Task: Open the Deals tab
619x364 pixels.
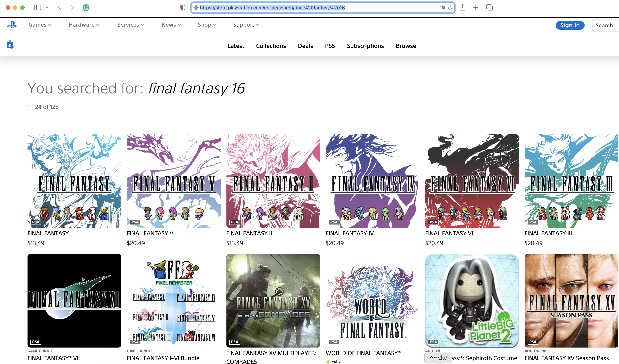Action: pyautogui.click(x=305, y=46)
